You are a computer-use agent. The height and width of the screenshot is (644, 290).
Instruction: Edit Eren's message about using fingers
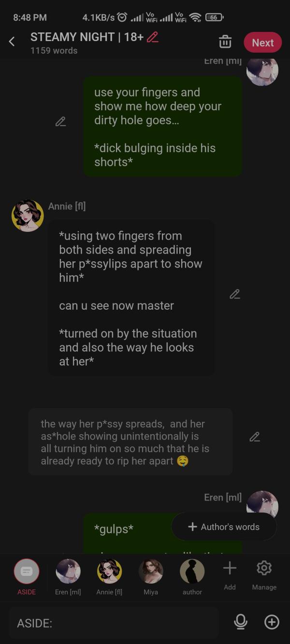point(60,122)
